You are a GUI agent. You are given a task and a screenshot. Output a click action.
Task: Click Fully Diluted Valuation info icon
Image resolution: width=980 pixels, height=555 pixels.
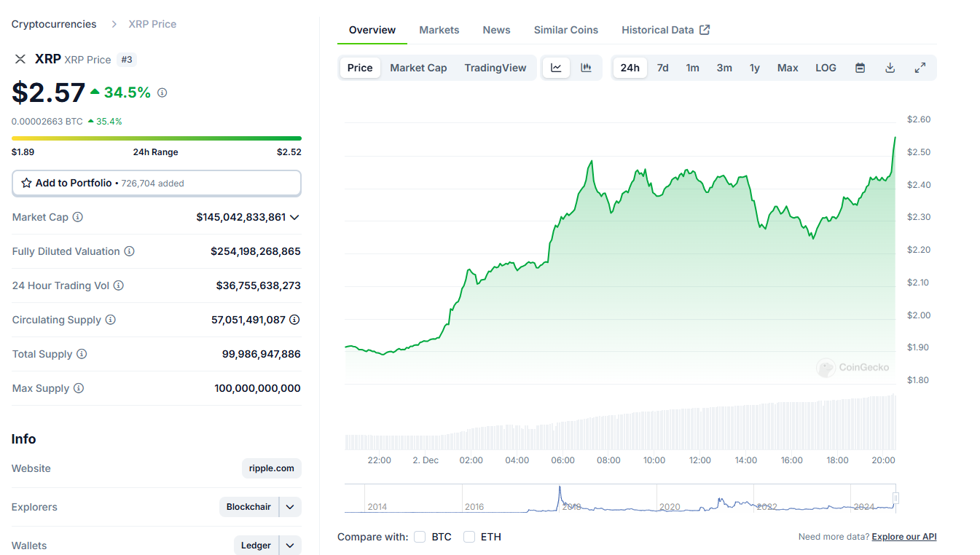tap(129, 251)
